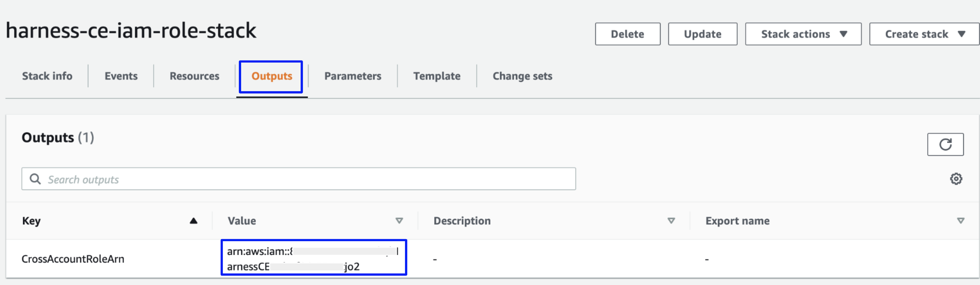
Task: Select the Outputs tab
Action: pos(272,76)
